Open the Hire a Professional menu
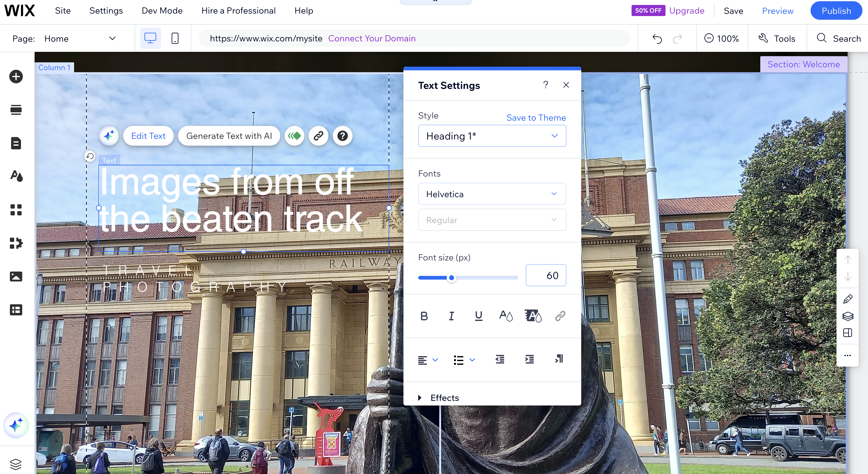Screen dimensions: 868x474 pyautogui.click(x=238, y=10)
